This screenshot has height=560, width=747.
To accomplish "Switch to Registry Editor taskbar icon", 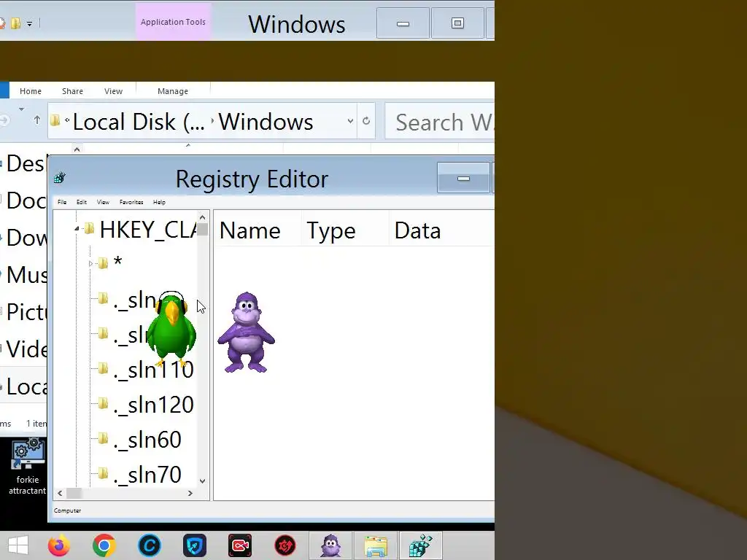I will click(421, 545).
